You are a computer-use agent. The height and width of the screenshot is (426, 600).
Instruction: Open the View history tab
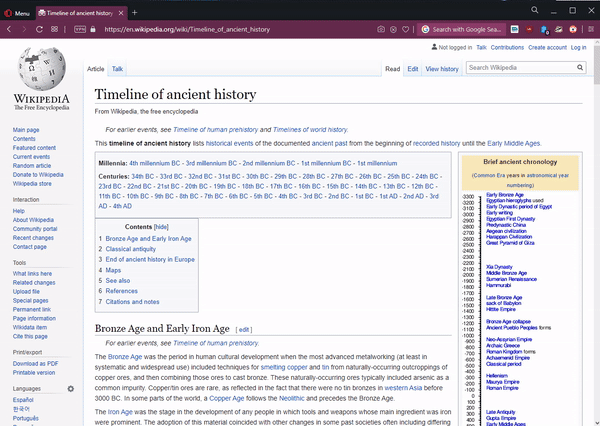pyautogui.click(x=442, y=69)
